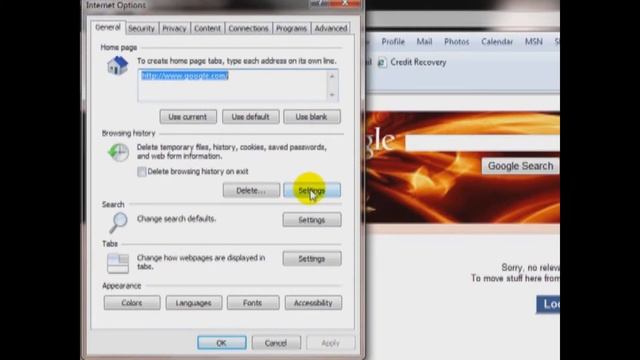The image size is (640, 360).
Task: Enable Delete browsing history on exit
Action: [x=142, y=172]
